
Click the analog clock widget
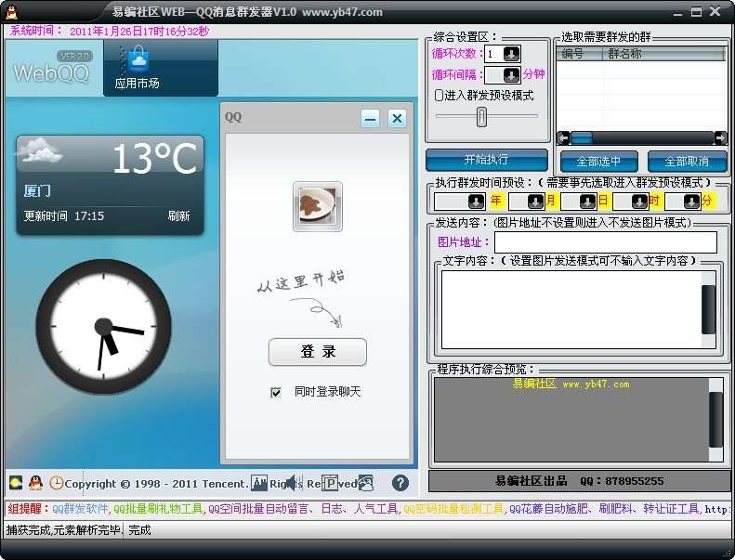pyautogui.click(x=103, y=327)
